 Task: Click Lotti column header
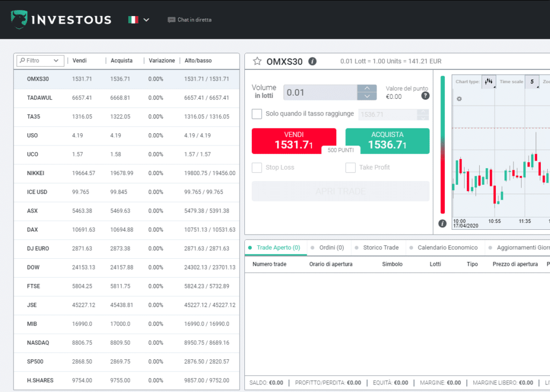pyautogui.click(x=435, y=264)
